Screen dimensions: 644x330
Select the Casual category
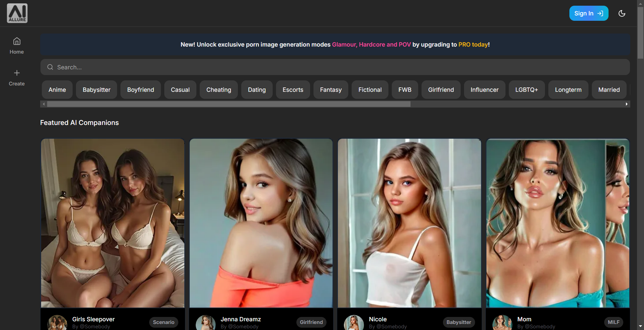180,90
